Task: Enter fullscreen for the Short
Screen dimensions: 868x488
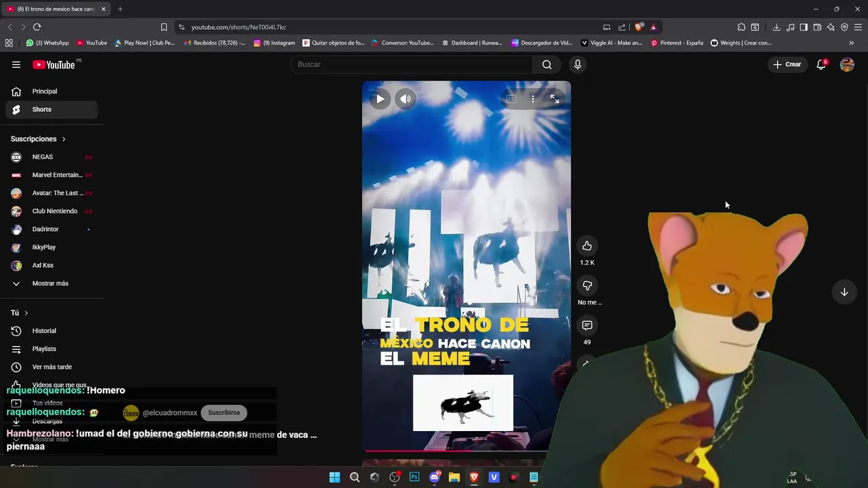Action: pos(555,99)
